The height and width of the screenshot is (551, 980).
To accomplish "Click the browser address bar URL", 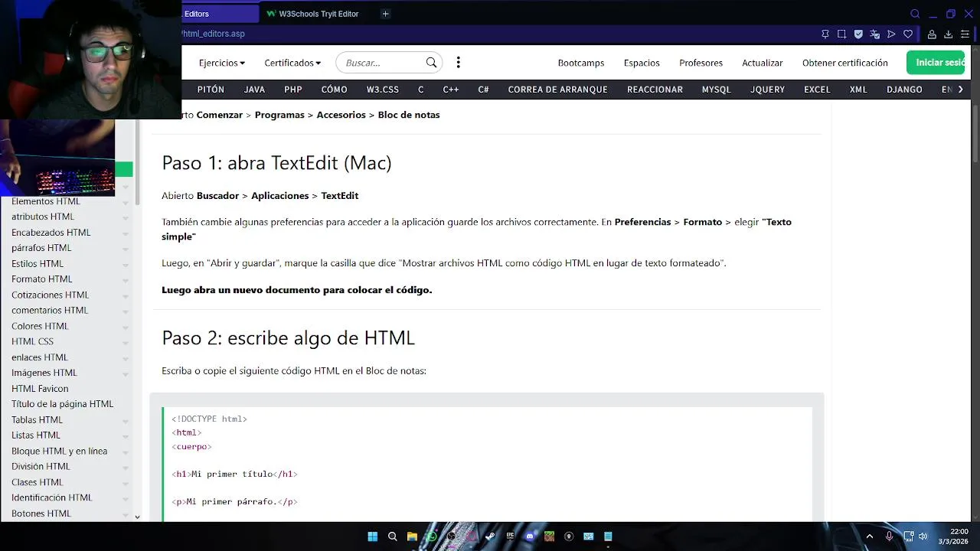I will 214,34.
